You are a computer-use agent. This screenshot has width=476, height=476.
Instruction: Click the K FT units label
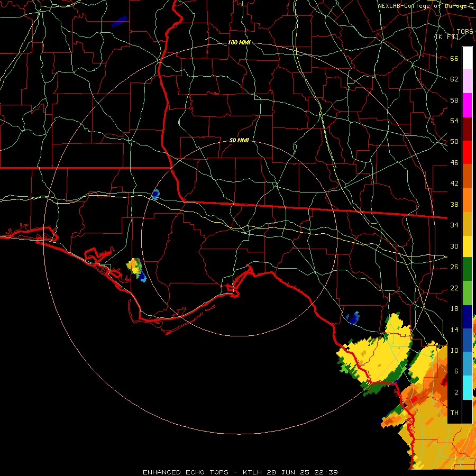[x=447, y=36]
